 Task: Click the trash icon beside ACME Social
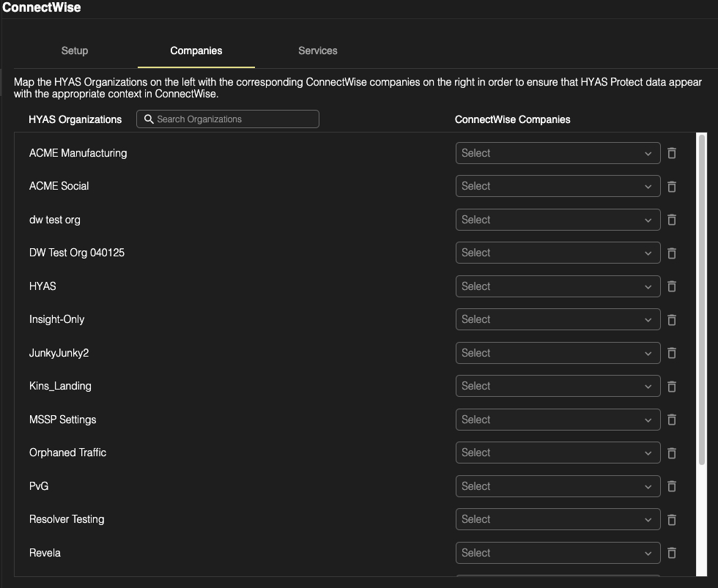(x=671, y=186)
